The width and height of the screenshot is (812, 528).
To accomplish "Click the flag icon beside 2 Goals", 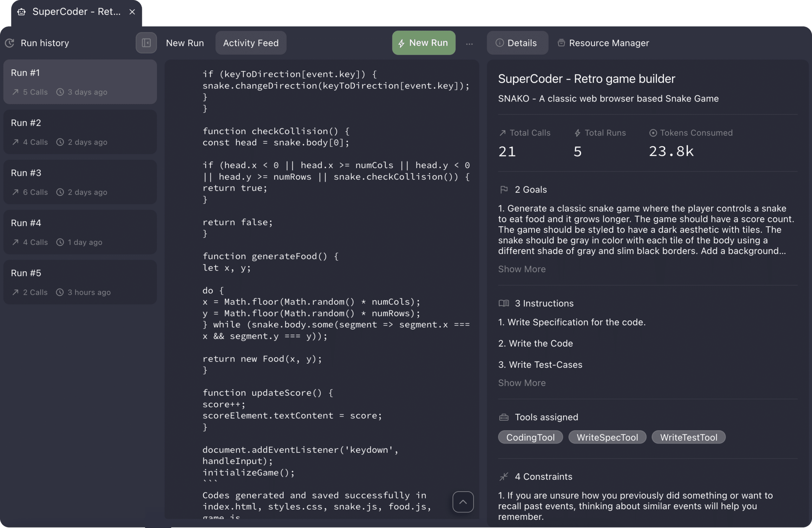I will coord(505,190).
